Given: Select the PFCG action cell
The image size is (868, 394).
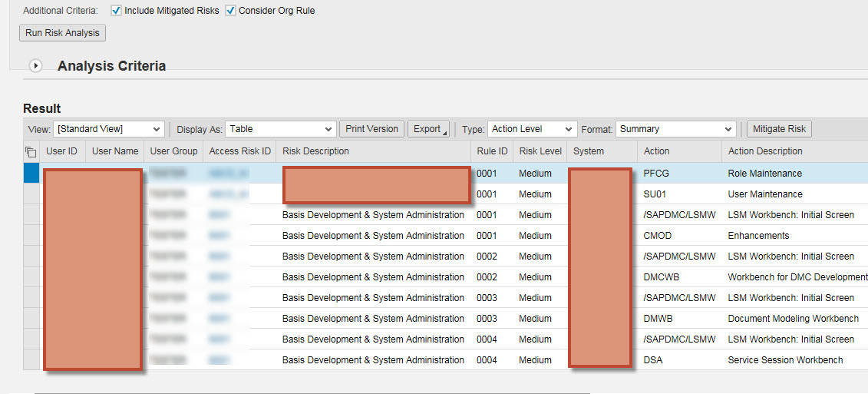Looking at the screenshot, I should click(680, 174).
